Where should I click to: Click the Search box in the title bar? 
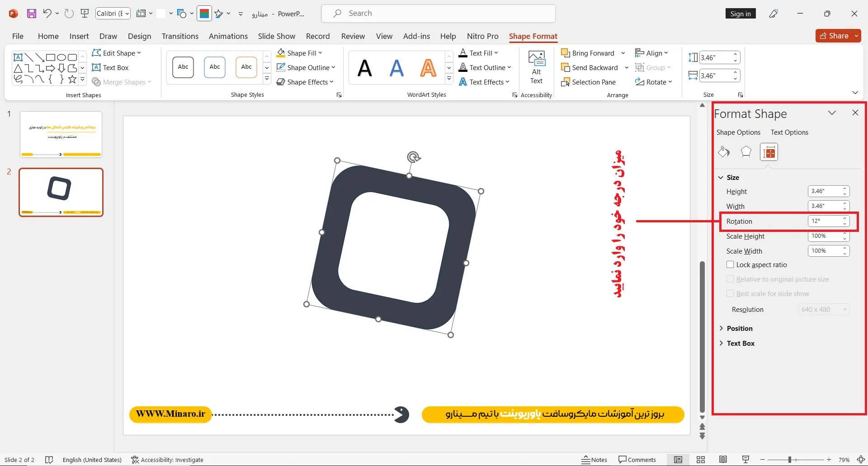tap(439, 14)
